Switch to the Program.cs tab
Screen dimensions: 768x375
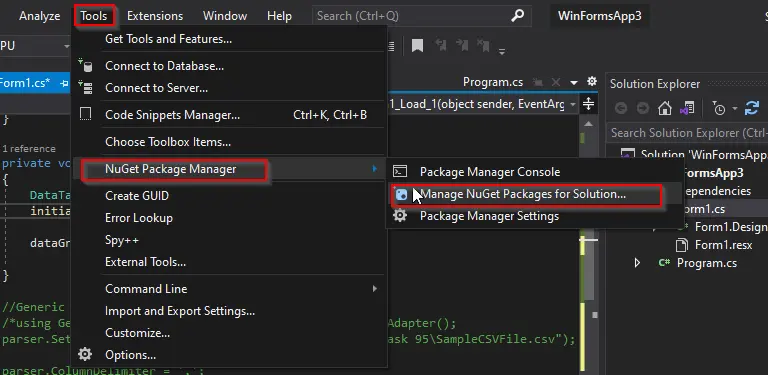click(x=493, y=82)
